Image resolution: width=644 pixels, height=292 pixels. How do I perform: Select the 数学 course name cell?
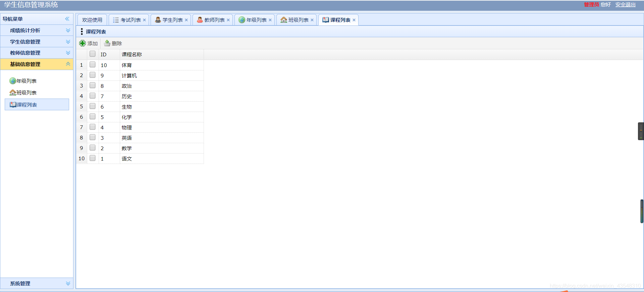(162, 148)
